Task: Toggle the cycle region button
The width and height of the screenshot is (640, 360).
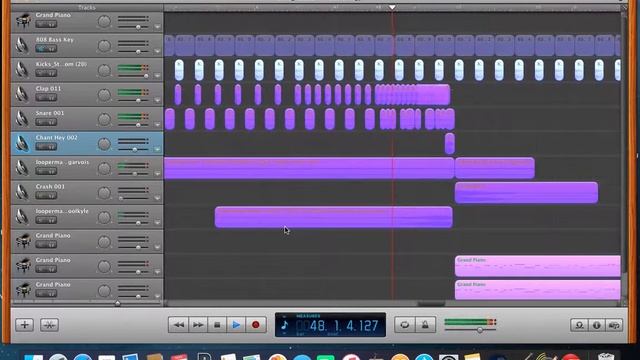Action: (404, 325)
